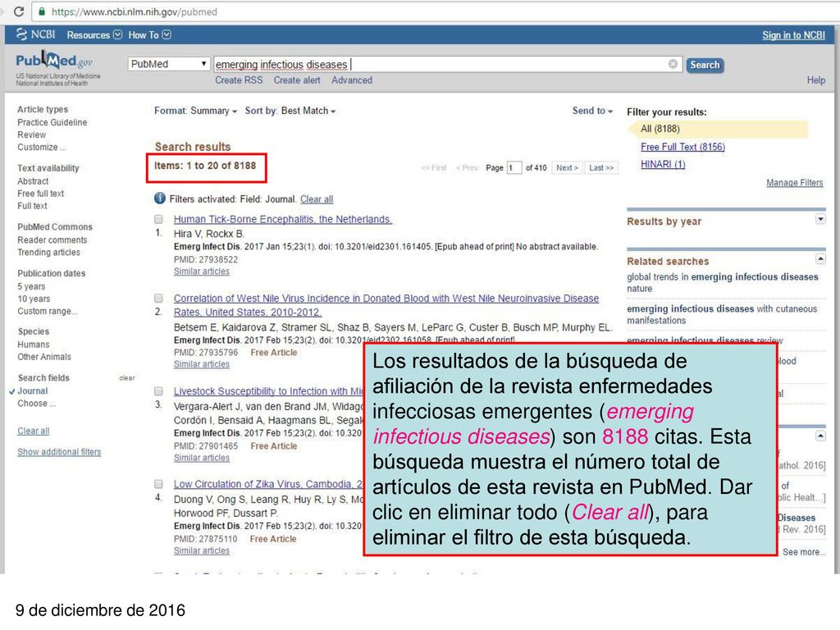840x630 pixels.
Task: Filter by Review article type
Action: [x=32, y=135]
